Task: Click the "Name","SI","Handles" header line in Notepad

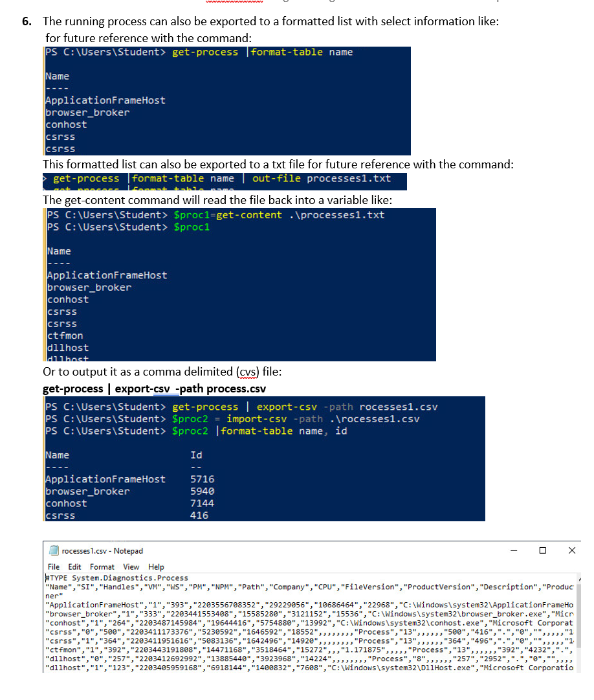Action: click(309, 587)
